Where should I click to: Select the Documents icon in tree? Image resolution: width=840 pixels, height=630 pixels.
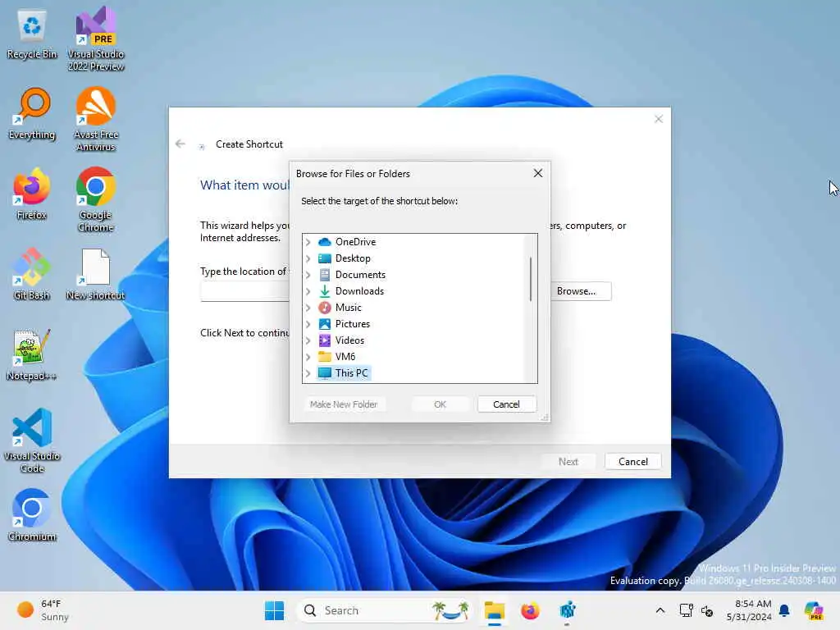(325, 275)
